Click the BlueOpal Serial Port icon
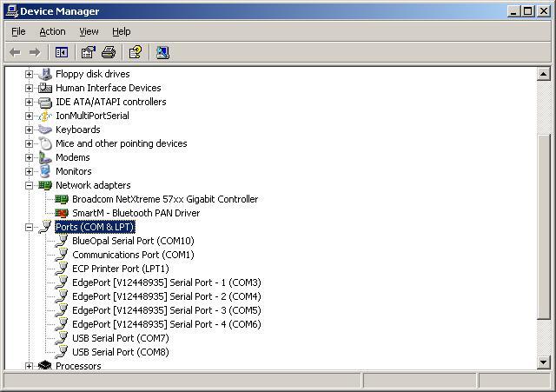 62,241
